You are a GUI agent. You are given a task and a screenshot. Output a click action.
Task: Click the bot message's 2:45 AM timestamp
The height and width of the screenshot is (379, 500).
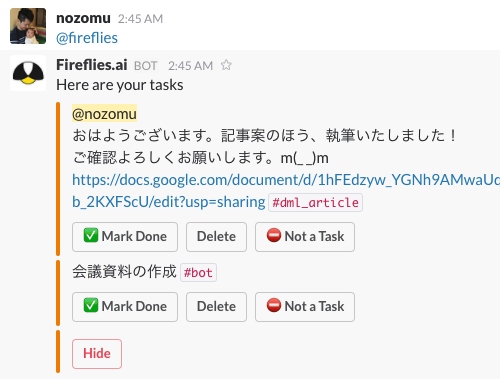190,66
